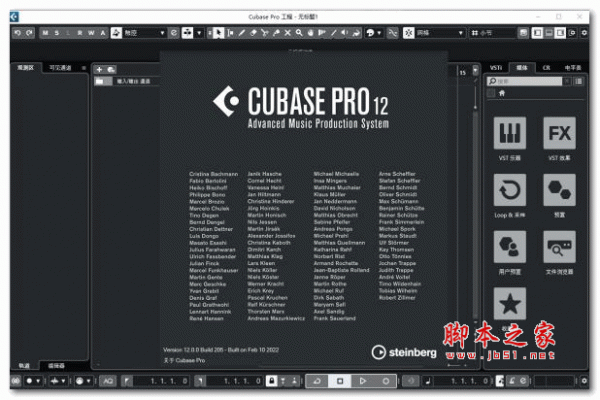Select the Zoom magnifier tool
The image size is (600, 400).
click(299, 33)
